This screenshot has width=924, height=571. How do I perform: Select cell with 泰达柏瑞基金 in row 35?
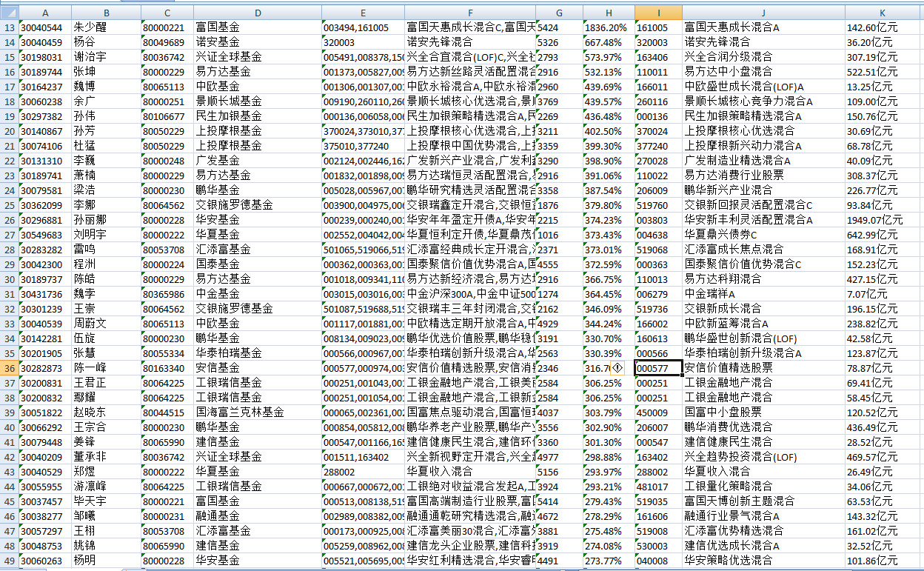[x=257, y=353]
